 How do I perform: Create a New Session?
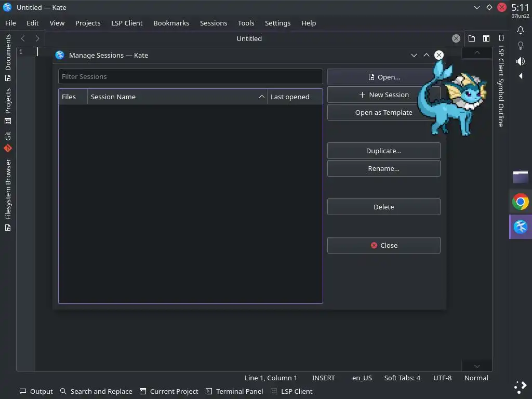(384, 95)
